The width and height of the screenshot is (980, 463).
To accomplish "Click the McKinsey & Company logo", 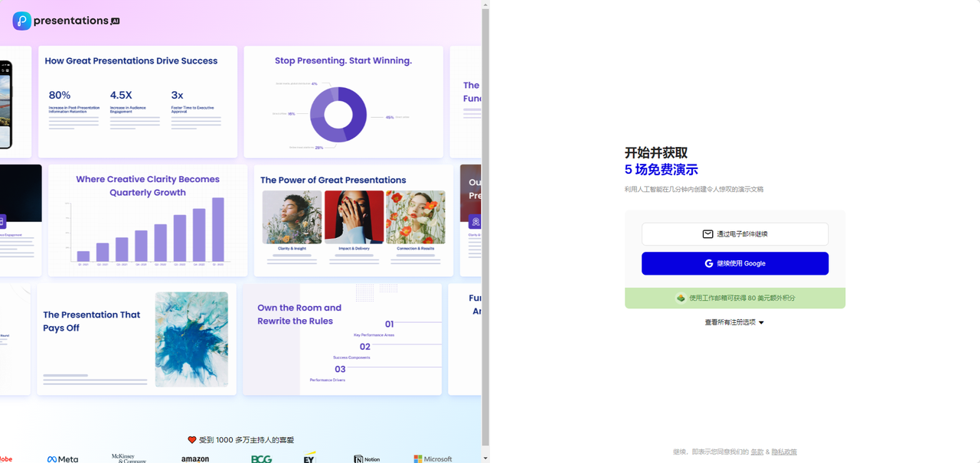I will [129, 458].
